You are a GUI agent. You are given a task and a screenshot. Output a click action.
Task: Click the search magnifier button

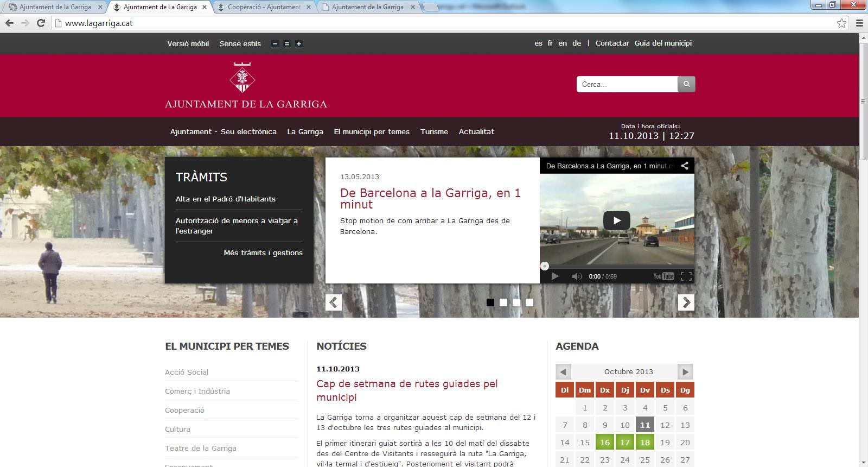[x=686, y=84]
